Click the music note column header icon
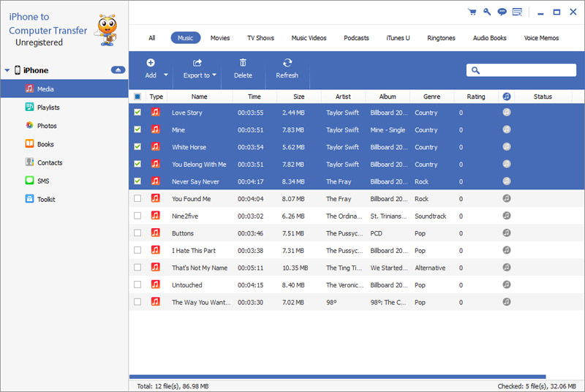 point(506,97)
